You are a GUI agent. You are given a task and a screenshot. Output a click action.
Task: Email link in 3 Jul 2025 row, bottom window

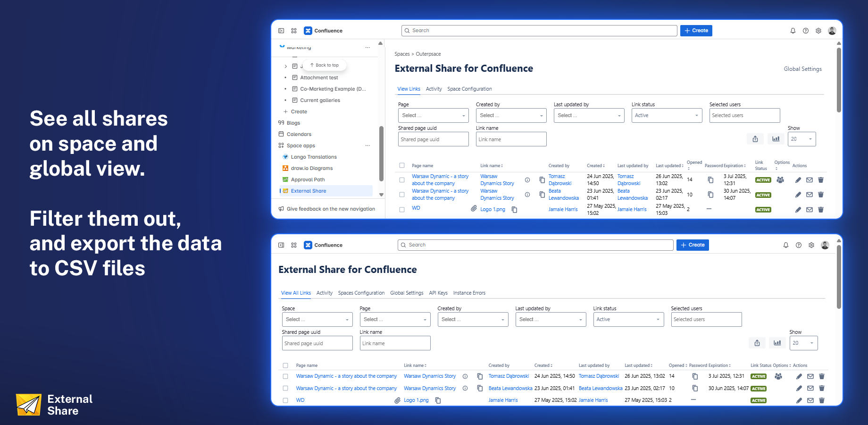(810, 376)
